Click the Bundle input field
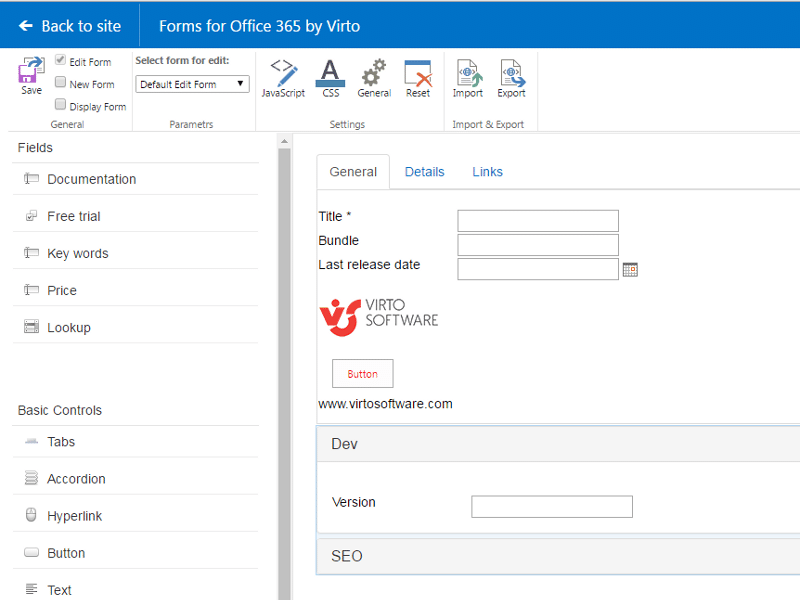 coord(538,245)
